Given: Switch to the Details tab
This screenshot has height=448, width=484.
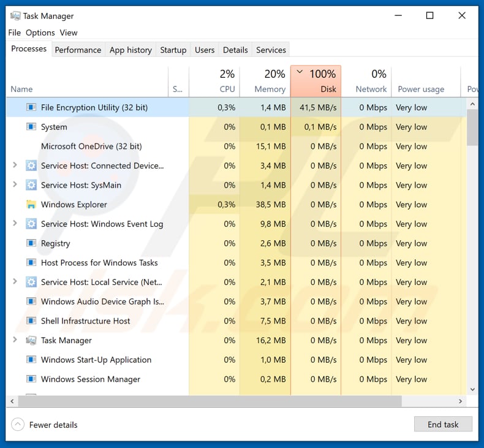Looking at the screenshot, I should (x=235, y=50).
